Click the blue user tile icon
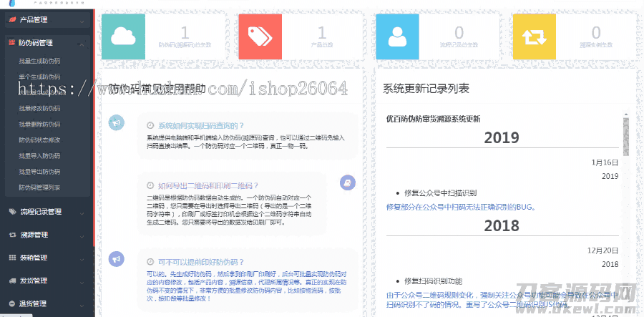 [x=398, y=36]
